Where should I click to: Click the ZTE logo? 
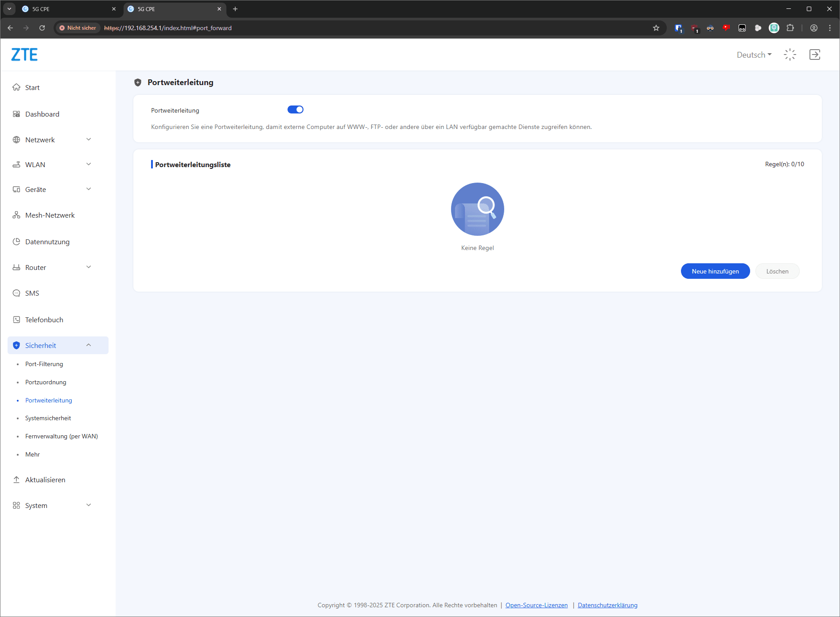pos(24,55)
